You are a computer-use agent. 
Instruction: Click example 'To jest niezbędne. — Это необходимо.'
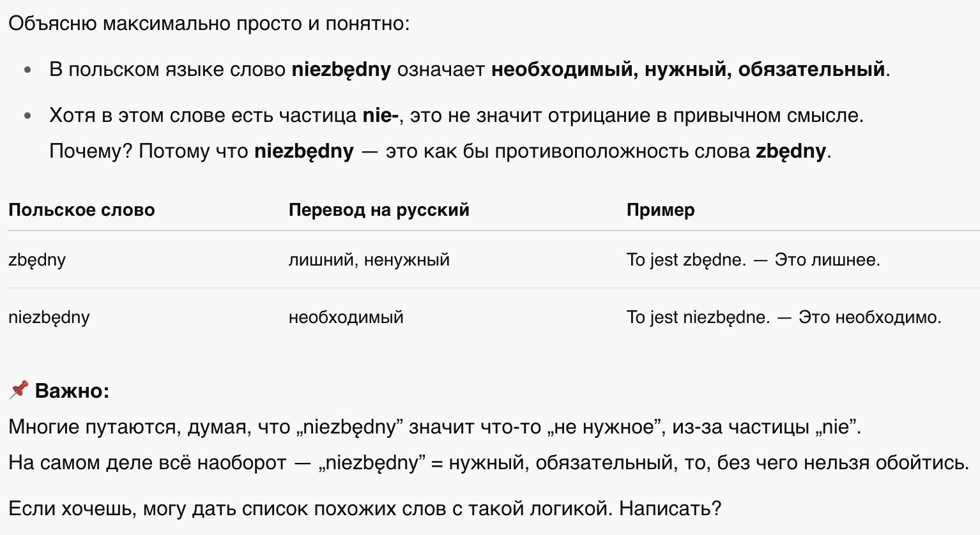[x=784, y=317]
